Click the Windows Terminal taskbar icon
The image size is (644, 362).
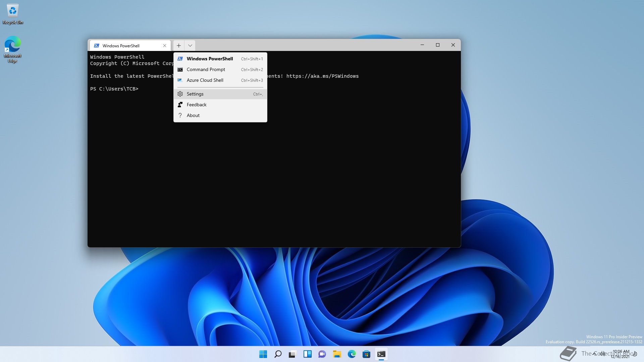pyautogui.click(x=381, y=354)
